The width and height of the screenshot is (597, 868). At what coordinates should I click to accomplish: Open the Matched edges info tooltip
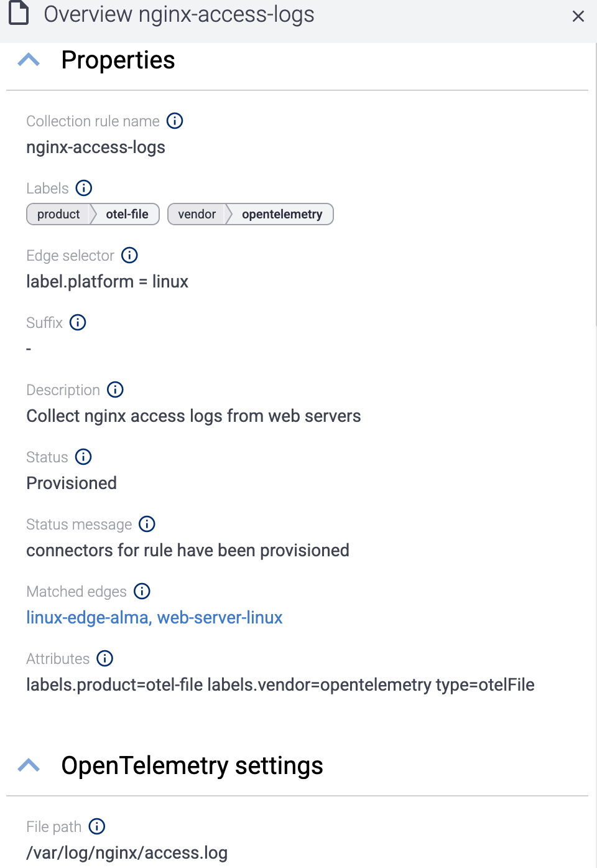coord(142,591)
